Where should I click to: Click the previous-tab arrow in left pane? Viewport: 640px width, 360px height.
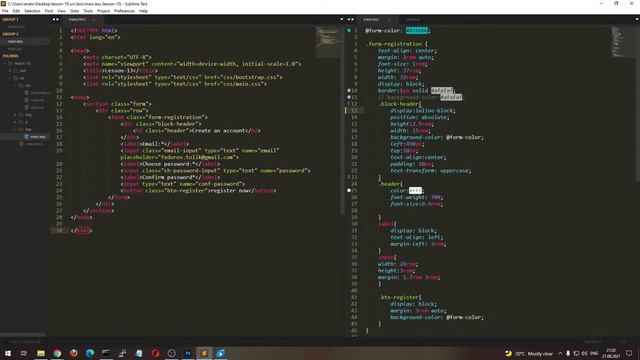(x=53, y=19)
